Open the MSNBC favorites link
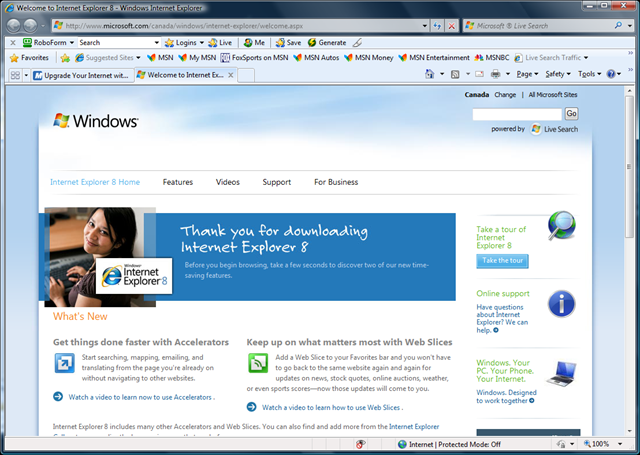 click(491, 58)
